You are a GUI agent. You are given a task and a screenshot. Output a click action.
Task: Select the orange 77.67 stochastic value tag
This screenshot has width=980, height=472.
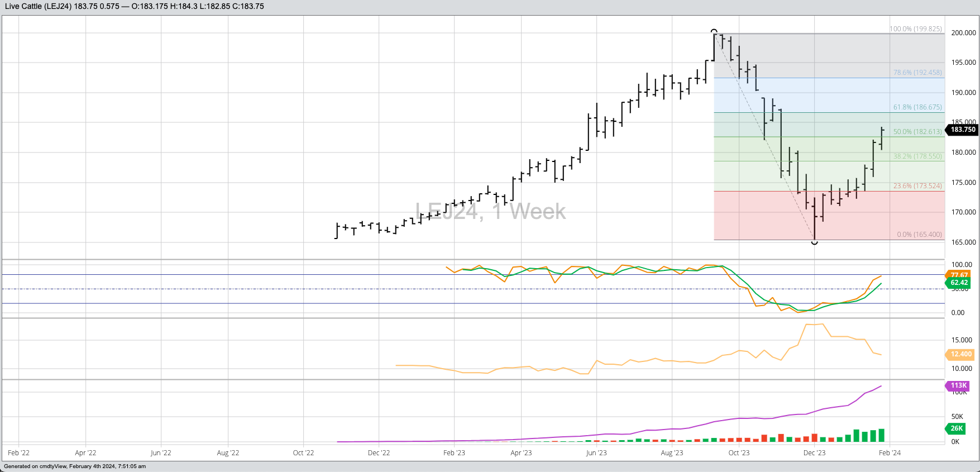(959, 275)
